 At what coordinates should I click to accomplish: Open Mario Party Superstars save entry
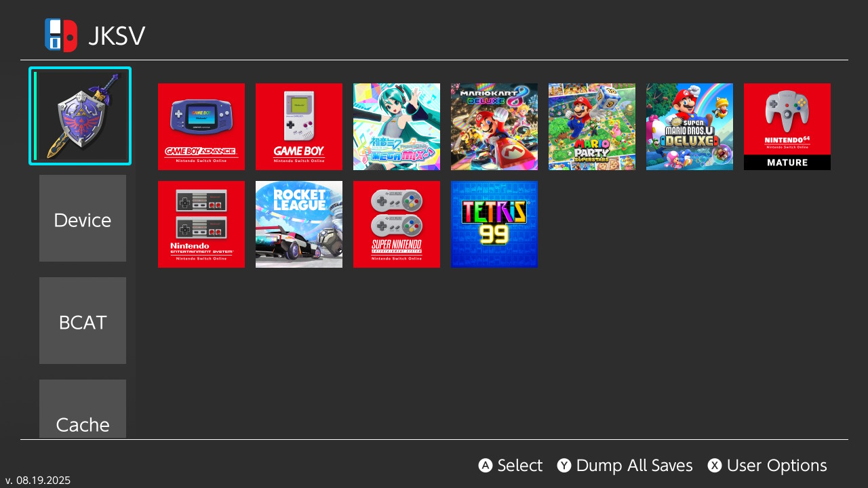(592, 127)
